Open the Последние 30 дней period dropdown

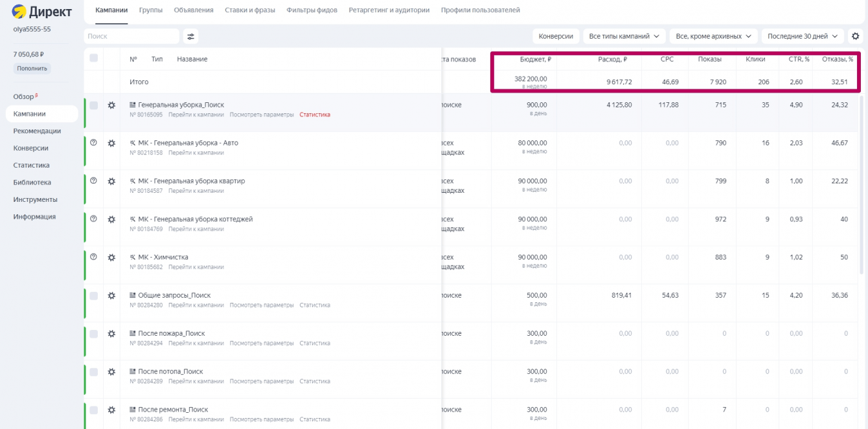coord(803,36)
